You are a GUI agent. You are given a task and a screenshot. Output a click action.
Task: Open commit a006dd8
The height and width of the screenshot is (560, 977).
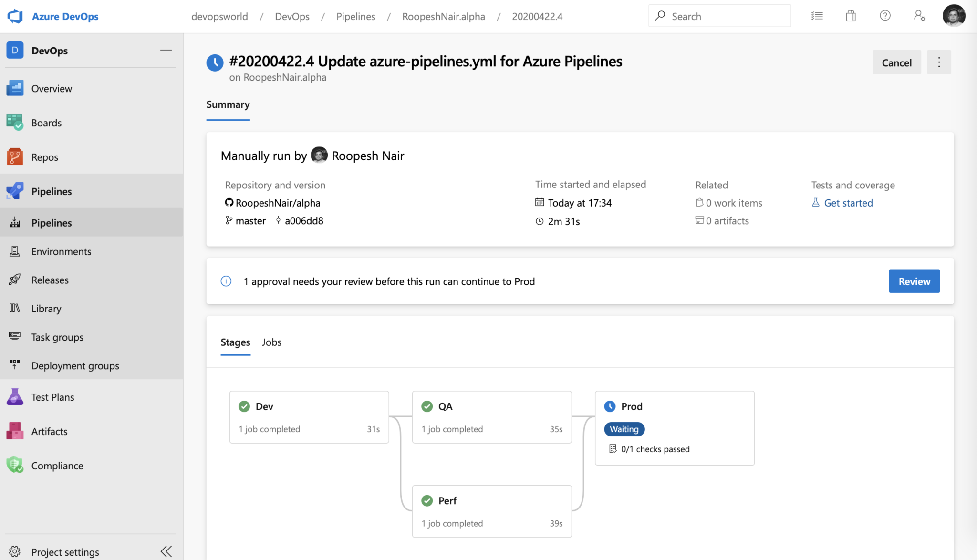click(304, 221)
